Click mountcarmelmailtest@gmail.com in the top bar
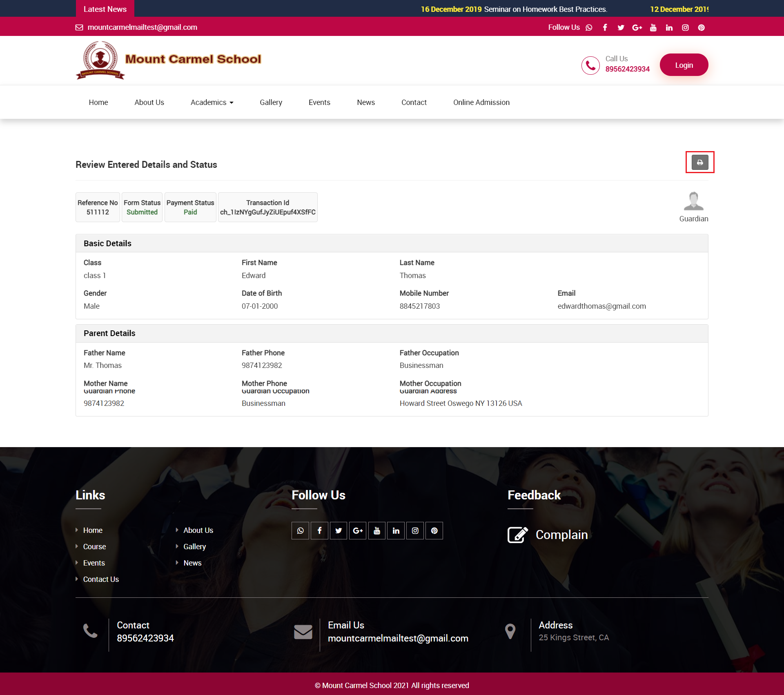This screenshot has height=695, width=784. tap(142, 27)
